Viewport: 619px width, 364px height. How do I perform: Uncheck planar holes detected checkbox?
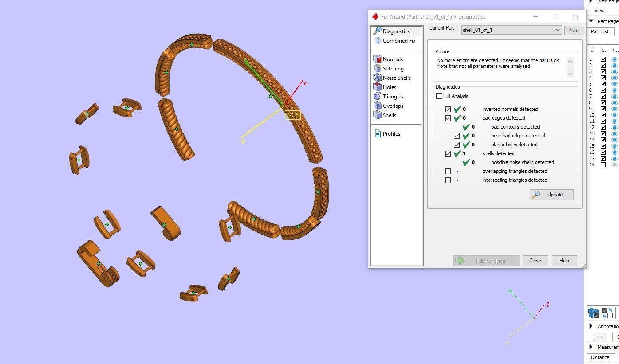(x=457, y=145)
